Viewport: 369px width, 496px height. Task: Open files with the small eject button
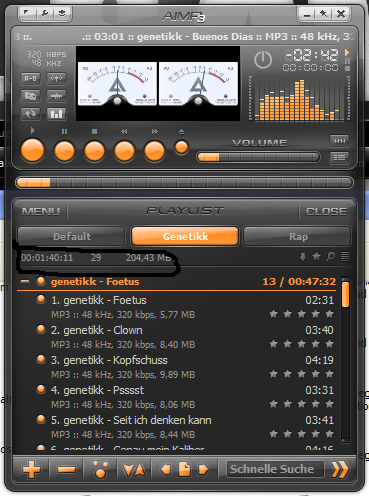coord(181,147)
